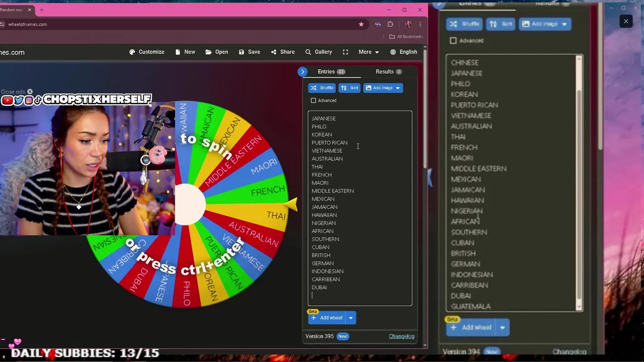Toggle Advanced checkbox in right window
This screenshot has width=644, height=362.
click(453, 41)
